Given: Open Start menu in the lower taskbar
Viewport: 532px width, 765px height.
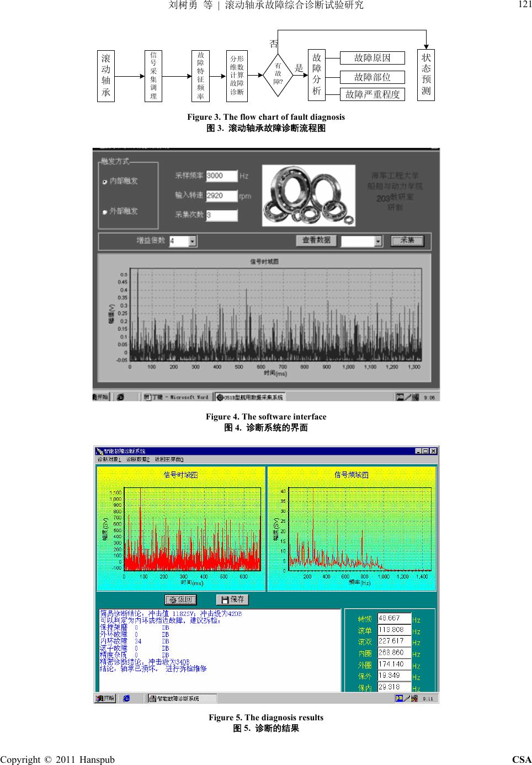Looking at the screenshot, I should pos(105,698).
